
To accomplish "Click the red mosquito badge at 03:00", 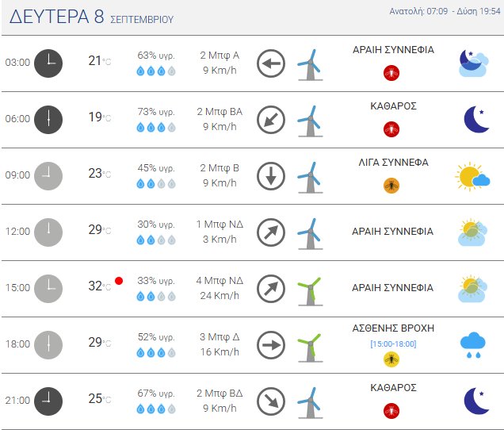I will coord(391,73).
